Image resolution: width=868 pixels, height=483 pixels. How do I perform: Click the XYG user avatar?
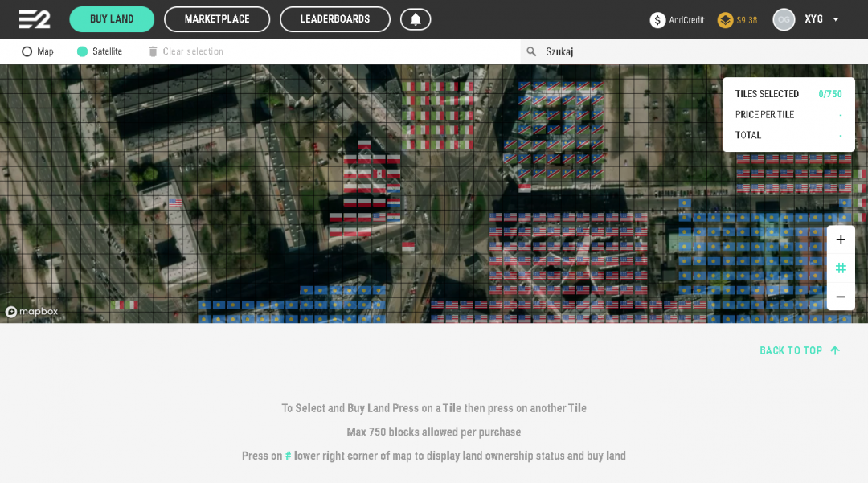[784, 19]
